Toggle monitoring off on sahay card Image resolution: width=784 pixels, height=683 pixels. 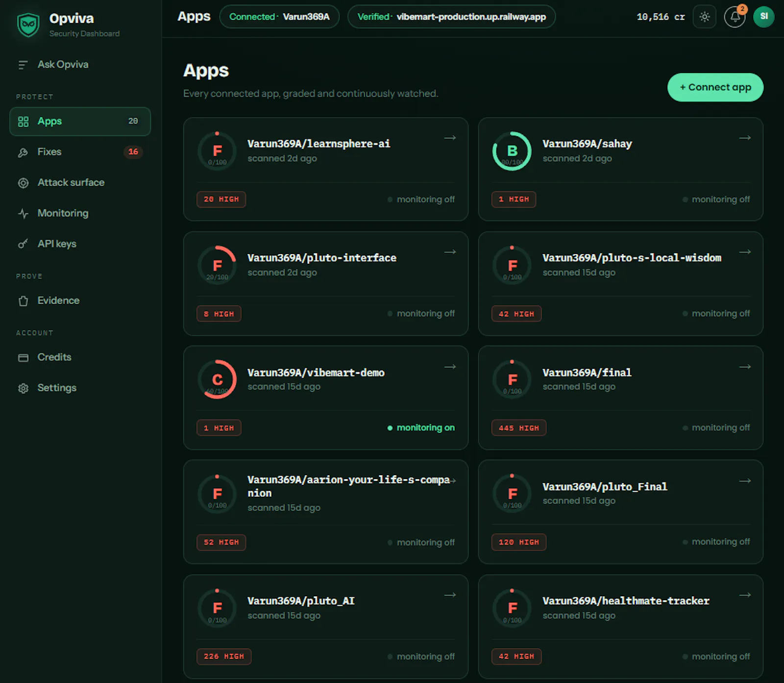[x=716, y=200]
